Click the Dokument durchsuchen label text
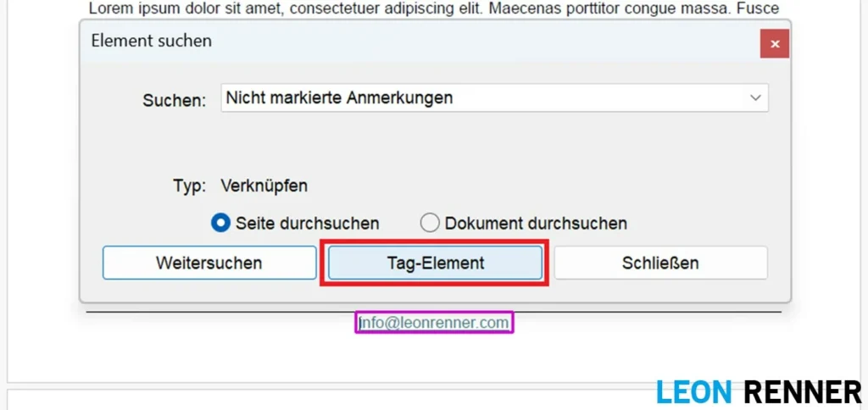This screenshot has width=868, height=410. coord(536,224)
